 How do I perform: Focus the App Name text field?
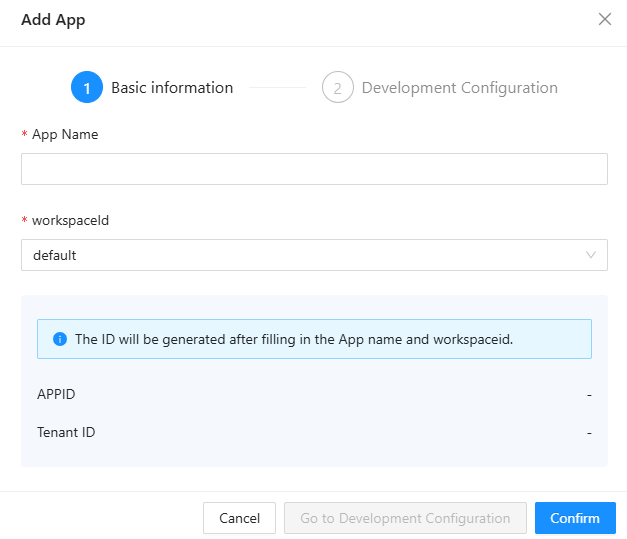[x=314, y=169]
